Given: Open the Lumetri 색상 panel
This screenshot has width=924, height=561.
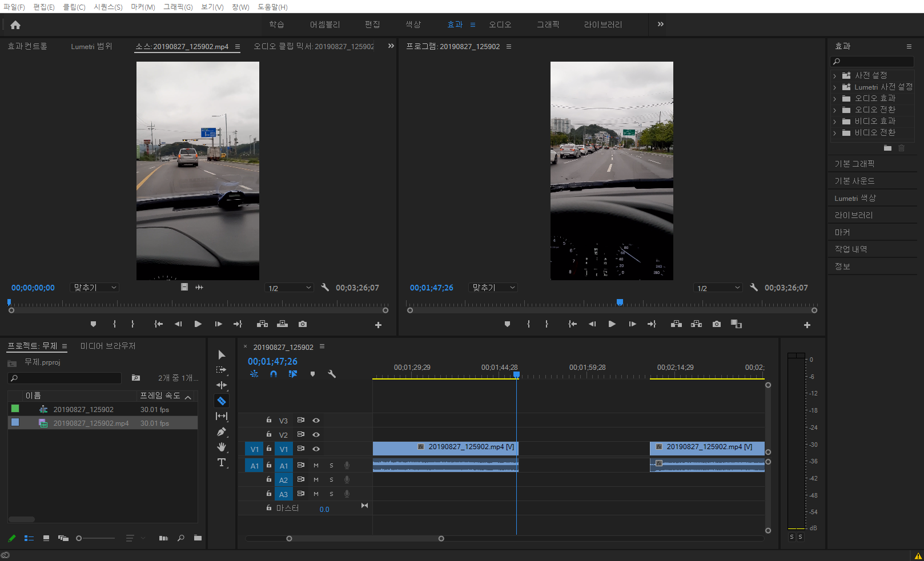Looking at the screenshot, I should pos(855,198).
